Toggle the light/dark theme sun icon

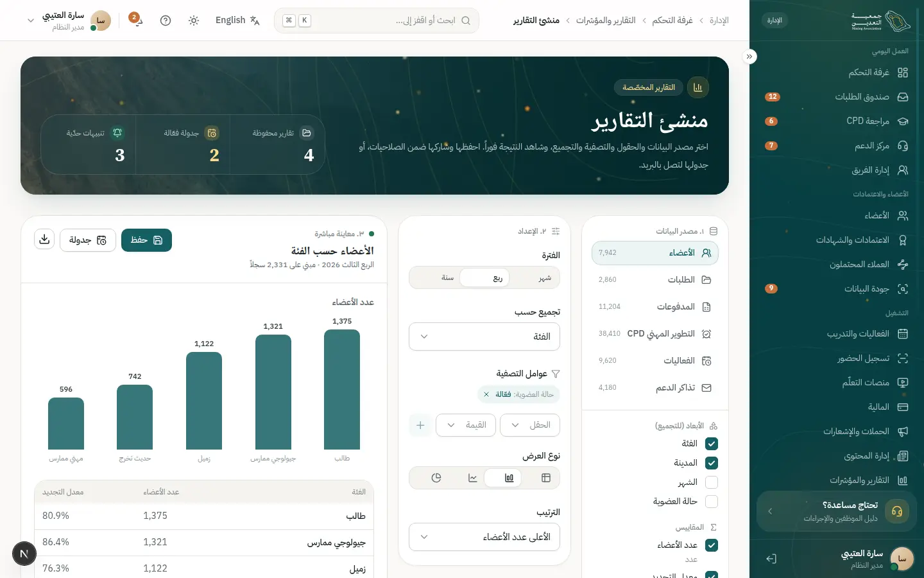pyautogui.click(x=194, y=21)
